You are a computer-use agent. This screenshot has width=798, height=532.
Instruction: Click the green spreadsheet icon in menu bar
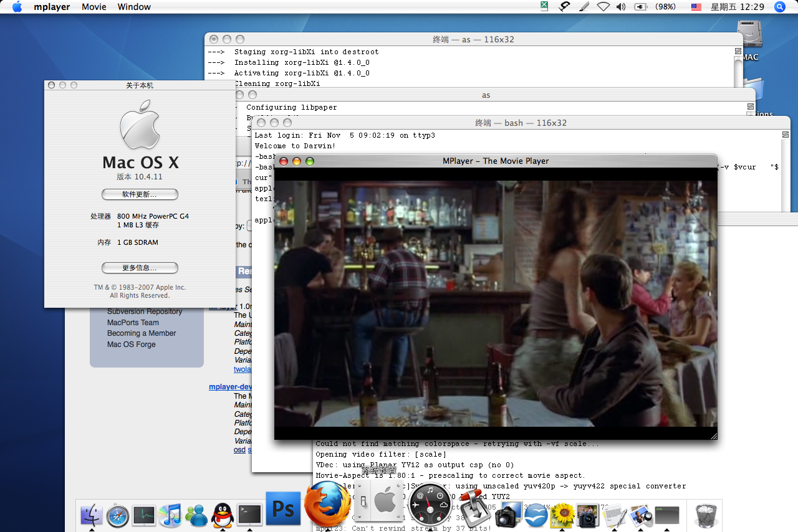(544, 7)
